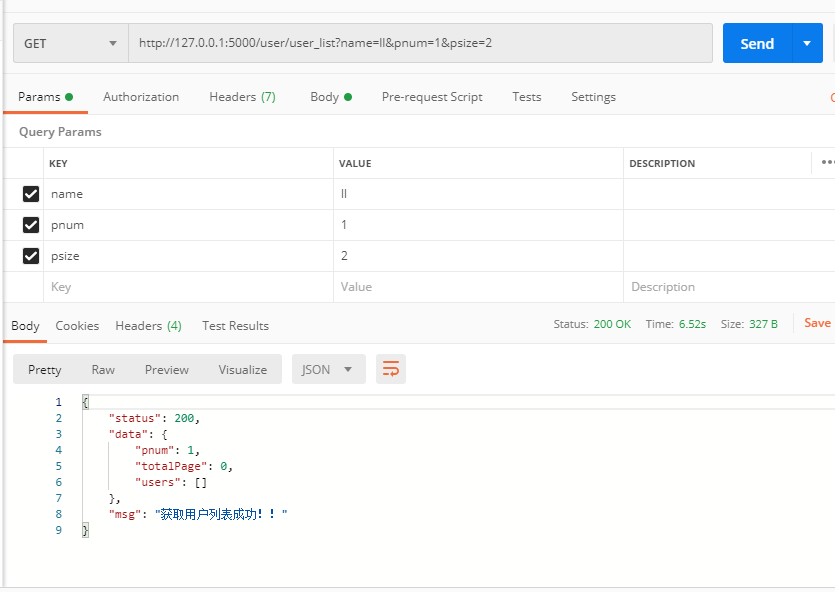Click the '200 OK' status text

[612, 324]
